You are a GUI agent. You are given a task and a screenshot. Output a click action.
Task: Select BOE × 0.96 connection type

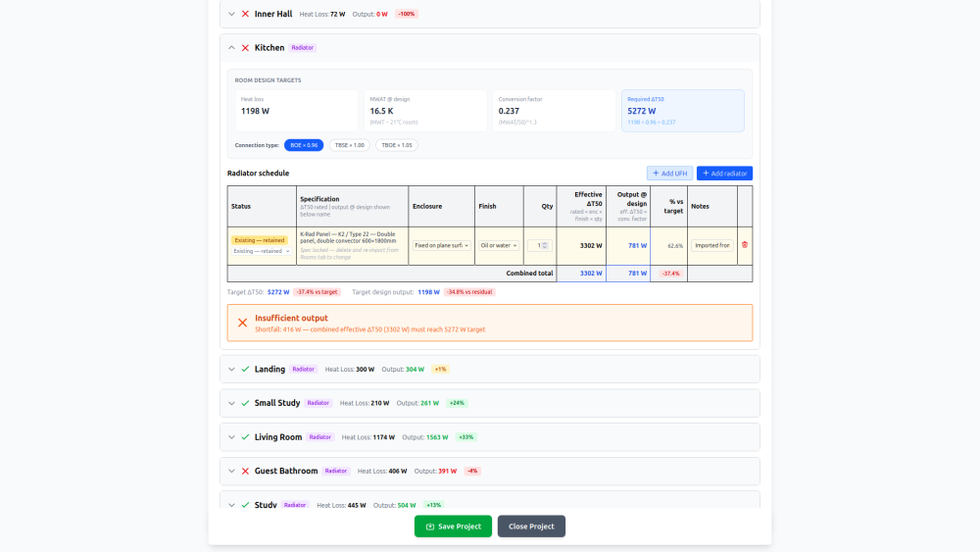pos(304,145)
